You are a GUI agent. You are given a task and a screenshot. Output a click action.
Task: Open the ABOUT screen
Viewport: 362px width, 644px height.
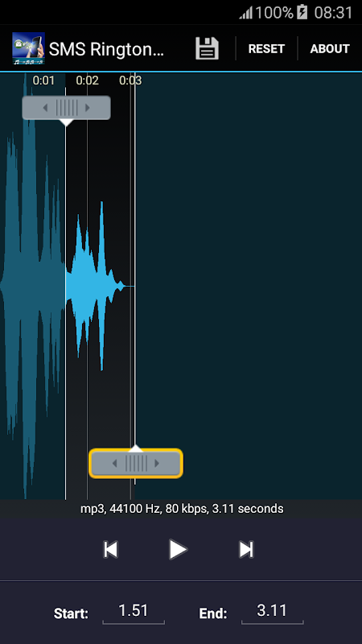click(x=330, y=49)
